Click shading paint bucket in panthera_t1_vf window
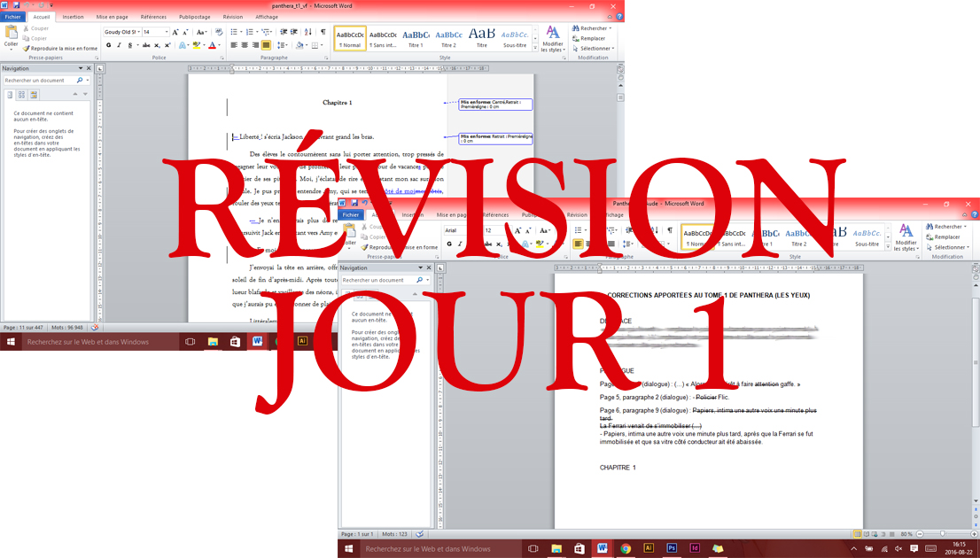The height and width of the screenshot is (558, 980). [x=300, y=45]
